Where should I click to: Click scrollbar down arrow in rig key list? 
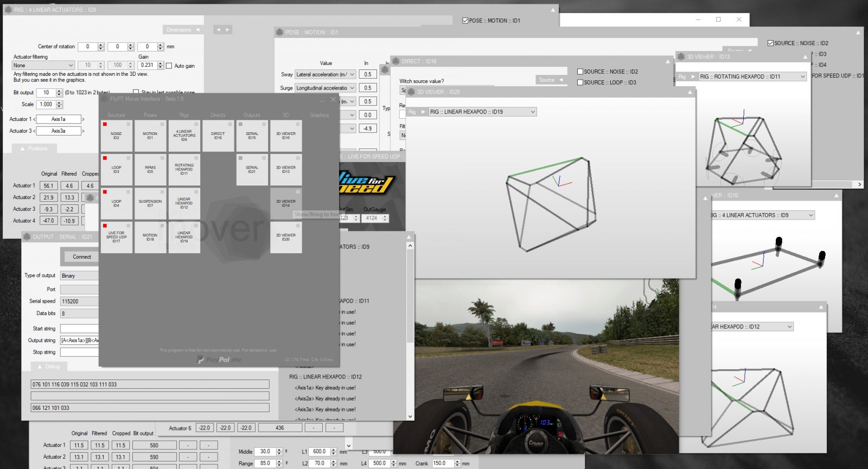[410, 416]
